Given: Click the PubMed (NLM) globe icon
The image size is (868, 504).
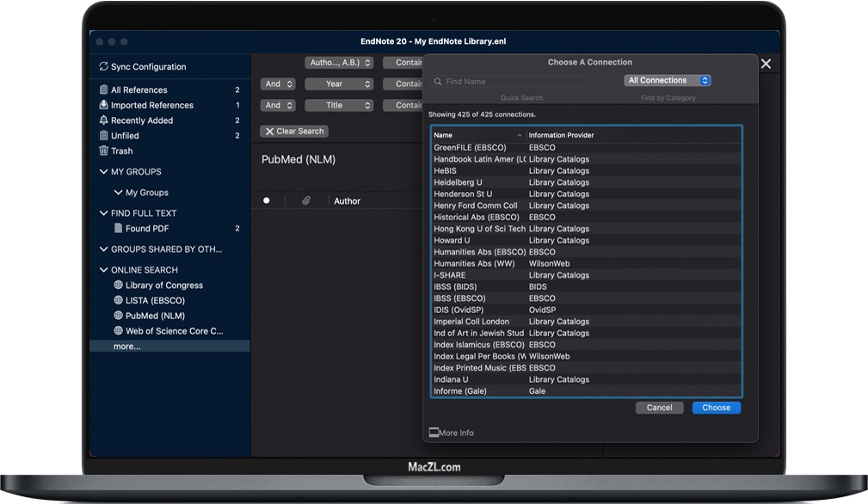Looking at the screenshot, I should click(119, 316).
